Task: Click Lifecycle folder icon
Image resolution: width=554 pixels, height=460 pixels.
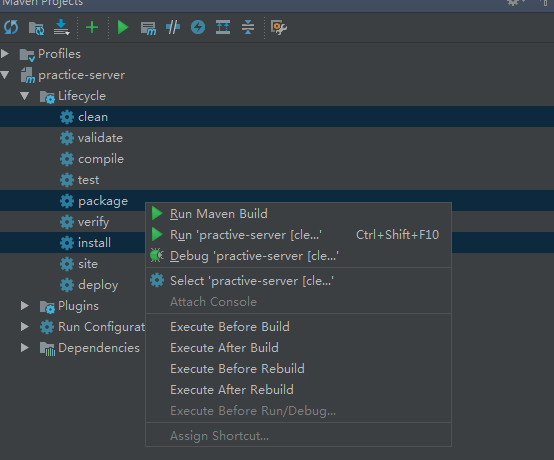Action: point(47,97)
